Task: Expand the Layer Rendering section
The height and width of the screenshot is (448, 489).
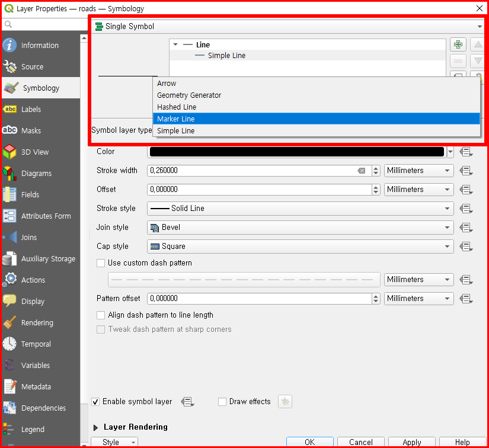Action: click(96, 427)
